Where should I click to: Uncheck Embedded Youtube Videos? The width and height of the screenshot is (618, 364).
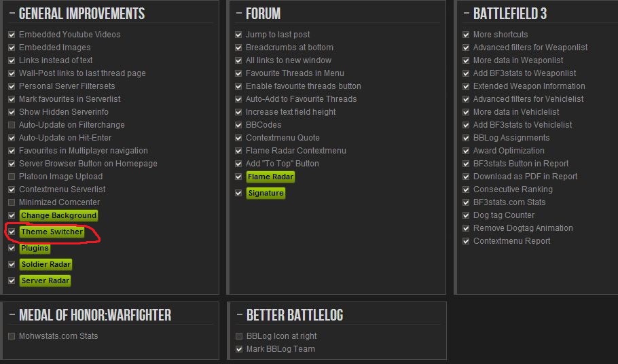[12, 35]
